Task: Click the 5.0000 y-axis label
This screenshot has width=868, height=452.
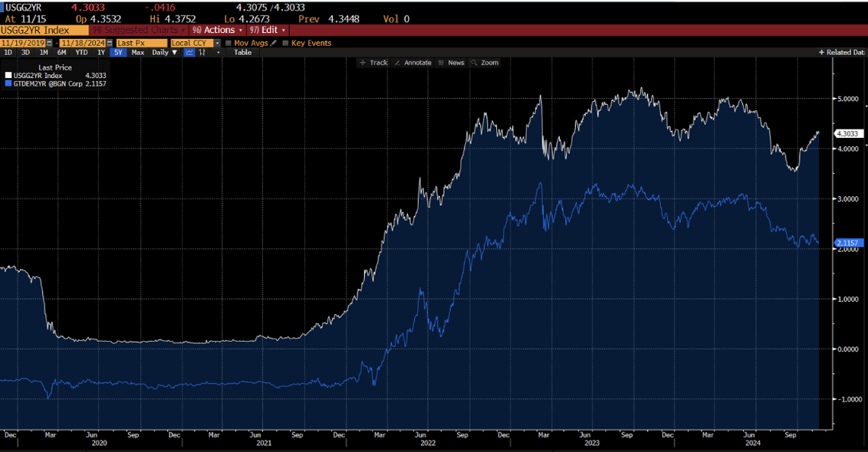Action: 847,99
